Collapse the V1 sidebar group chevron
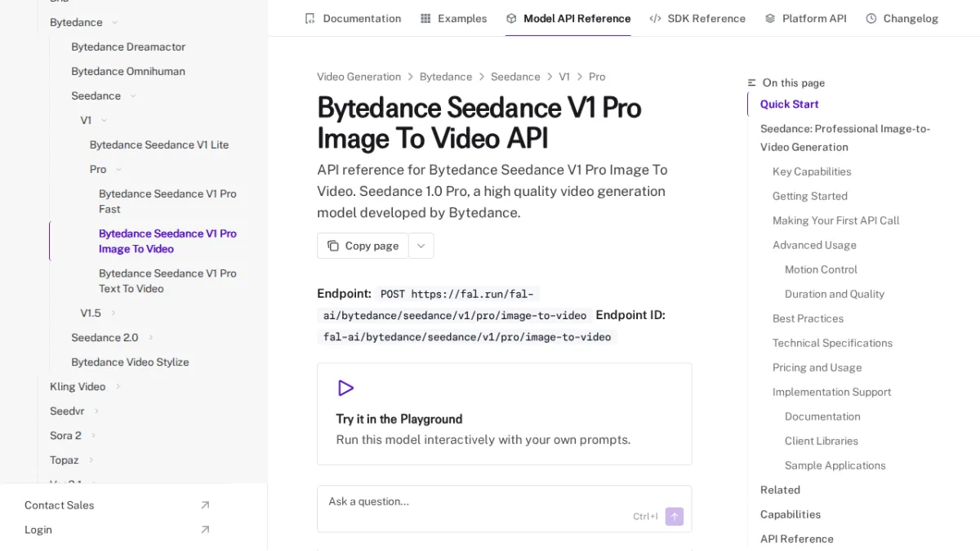 click(104, 121)
